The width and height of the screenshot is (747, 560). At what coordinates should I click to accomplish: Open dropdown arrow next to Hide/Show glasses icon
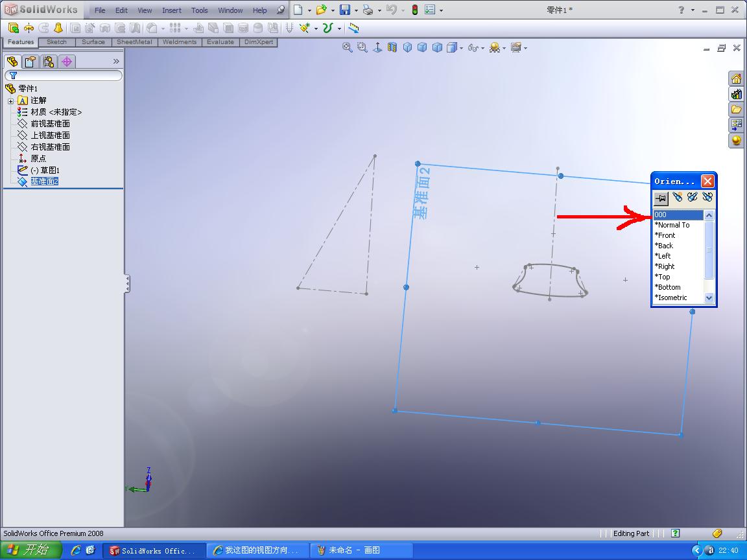tap(482, 47)
